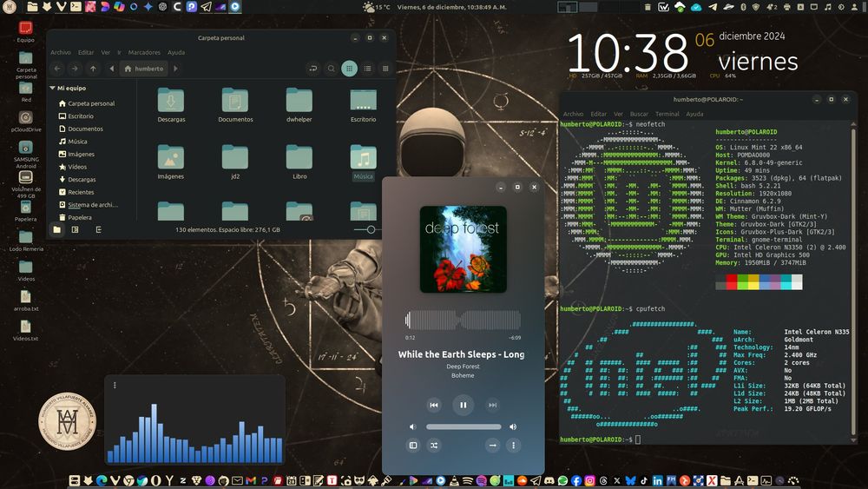This screenshot has height=489, width=868.
Task: Select Papelera in file manager sidebar
Action: pyautogui.click(x=76, y=218)
